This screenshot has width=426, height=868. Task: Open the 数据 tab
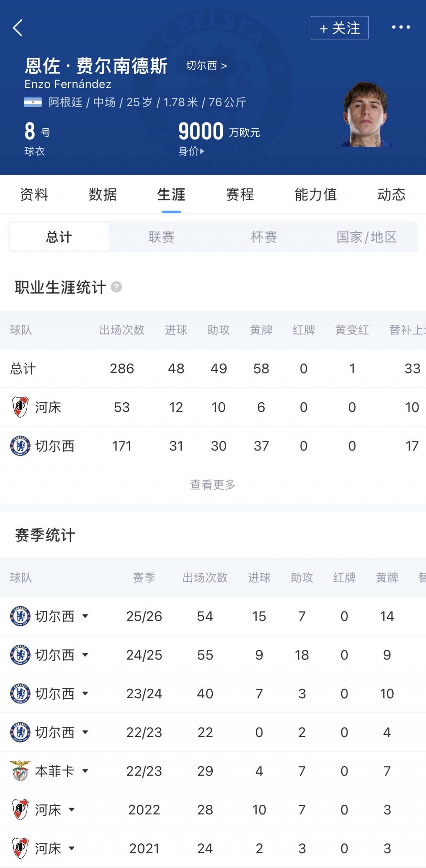(x=103, y=194)
